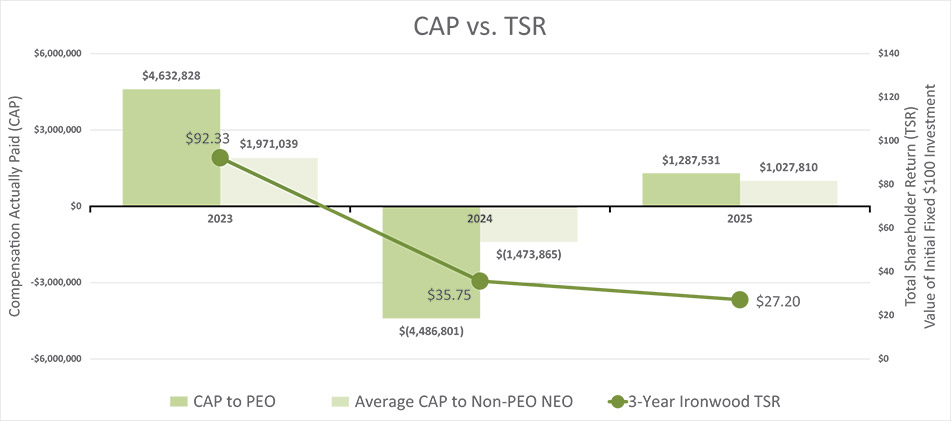Screen dimensions: 951x421
Task: Click the CAP vs. TSR chart title
Action: tap(475, 26)
